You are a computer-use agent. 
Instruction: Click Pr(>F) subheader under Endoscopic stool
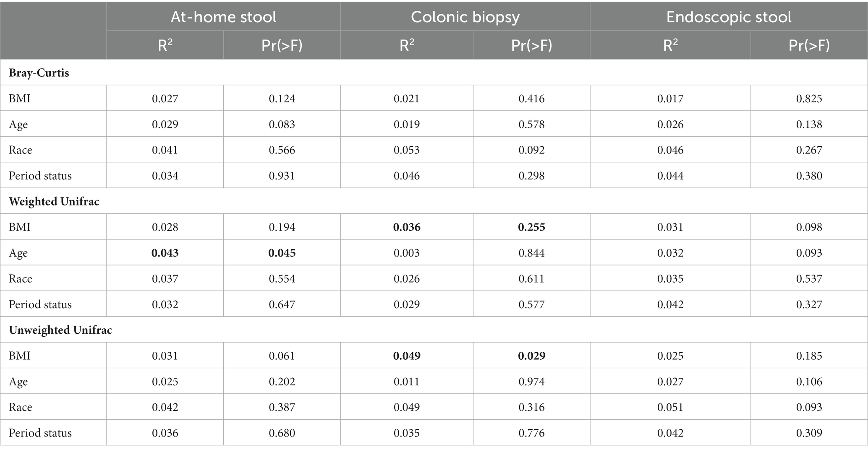click(809, 45)
